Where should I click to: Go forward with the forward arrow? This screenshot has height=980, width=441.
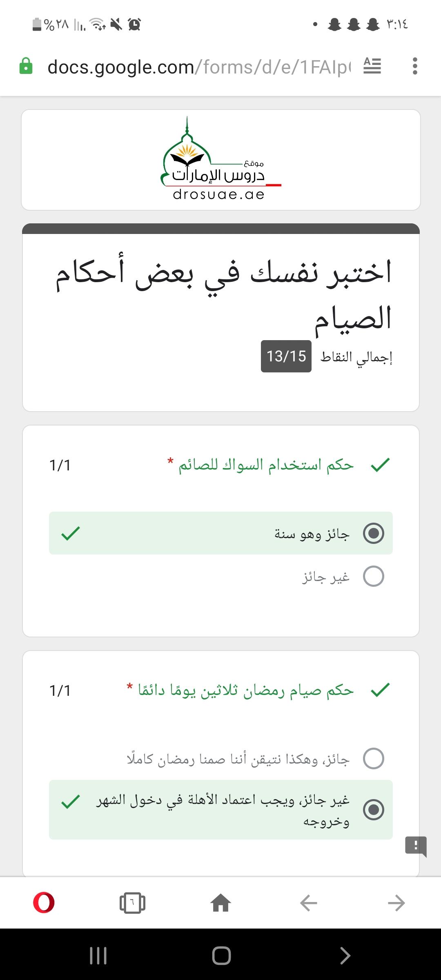[x=396, y=903]
